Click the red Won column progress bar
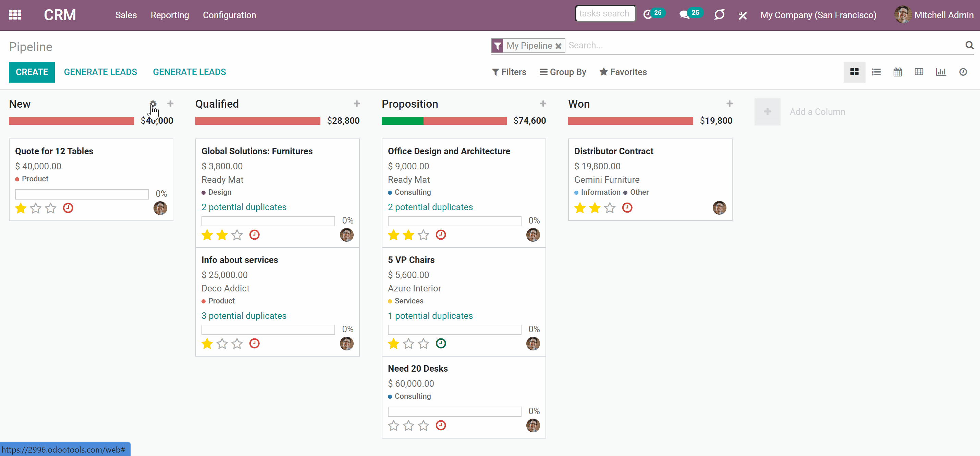980x456 pixels. 630,121
